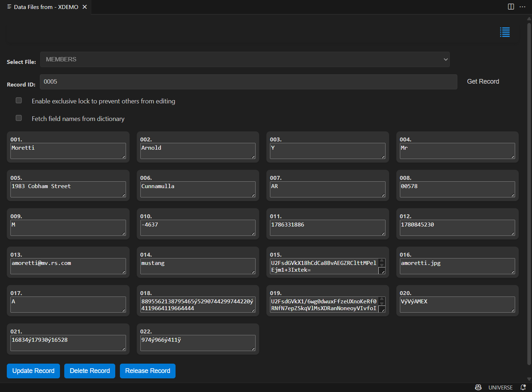Click the notification bell in status bar
Image resolution: width=532 pixels, height=392 pixels.
click(x=523, y=387)
